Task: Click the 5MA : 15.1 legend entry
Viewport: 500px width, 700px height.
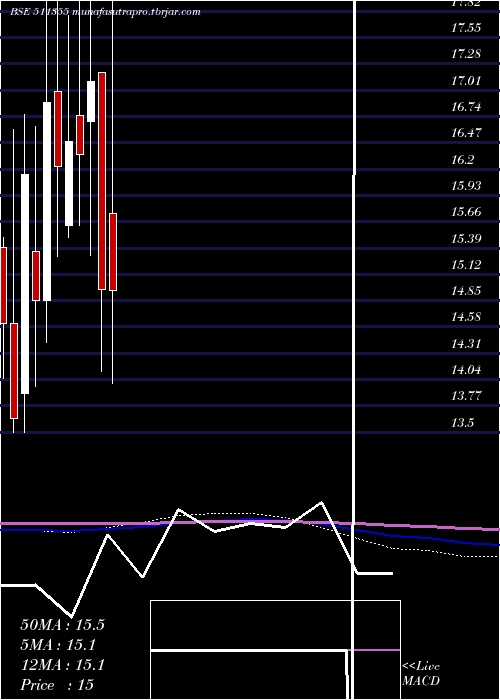Action: pos(58,645)
